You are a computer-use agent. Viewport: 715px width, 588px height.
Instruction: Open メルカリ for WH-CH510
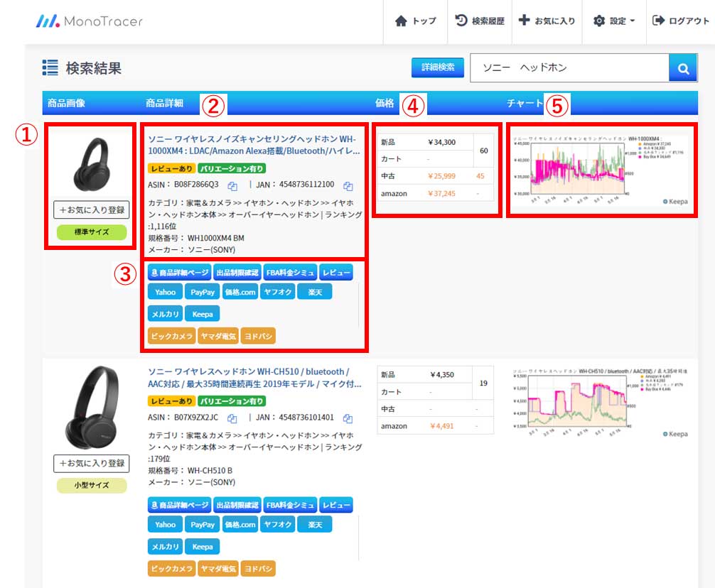165,546
